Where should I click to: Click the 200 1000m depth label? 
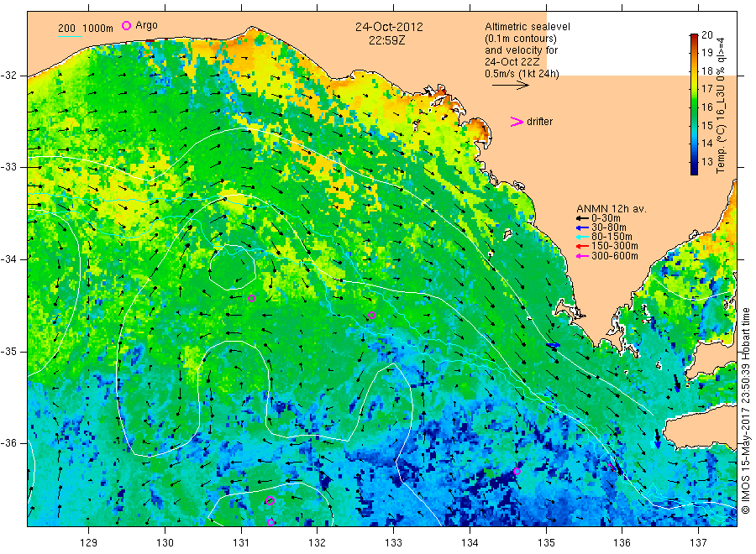(x=86, y=29)
